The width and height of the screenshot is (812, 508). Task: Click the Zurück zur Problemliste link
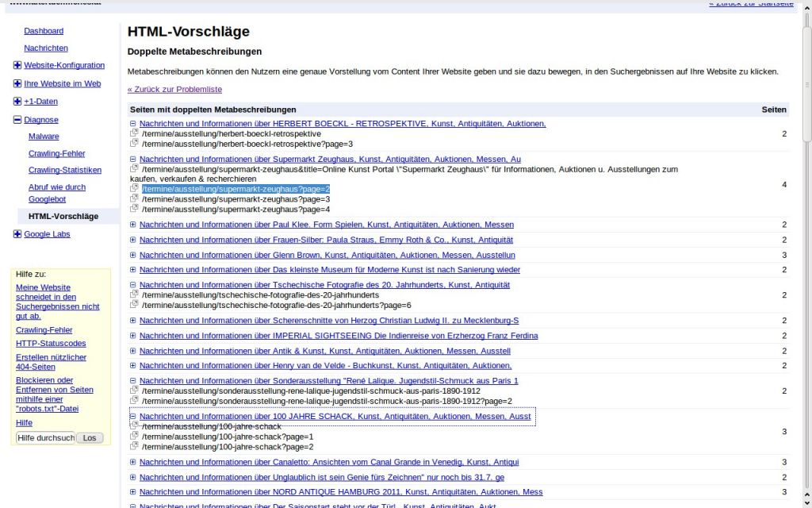(174, 90)
